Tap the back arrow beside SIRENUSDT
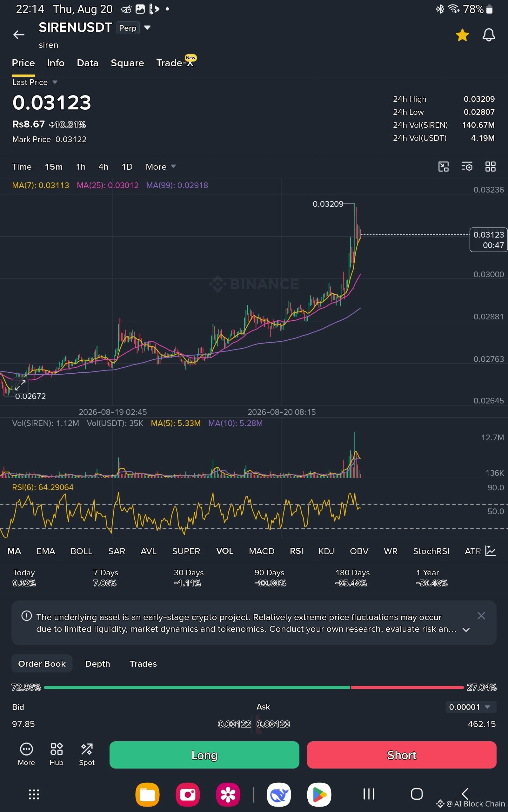This screenshot has height=812, width=508. [19, 35]
